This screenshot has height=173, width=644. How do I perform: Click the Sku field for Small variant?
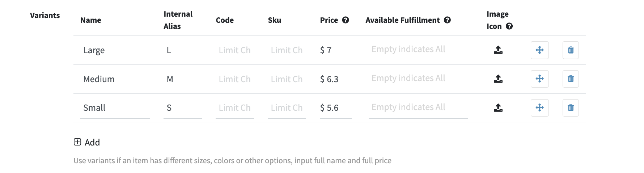(287, 108)
